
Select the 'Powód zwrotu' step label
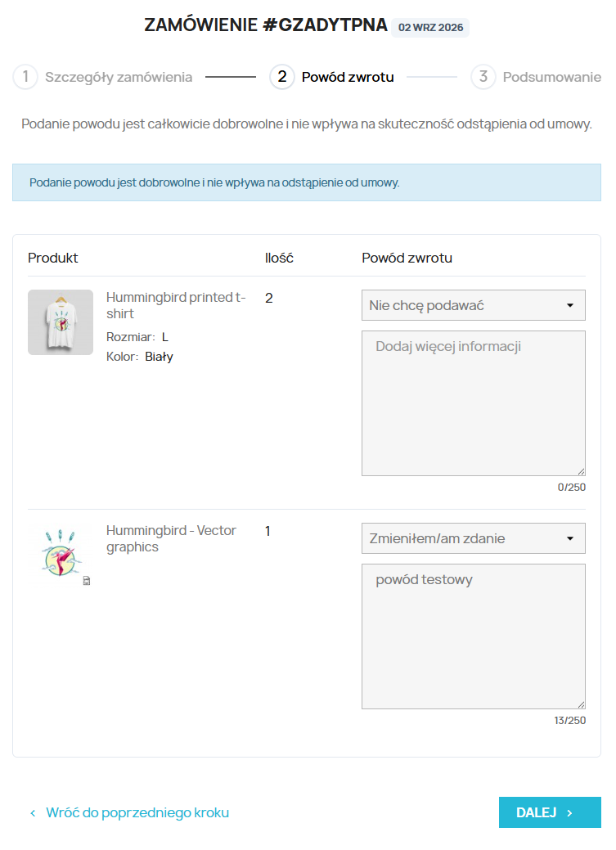tap(348, 77)
